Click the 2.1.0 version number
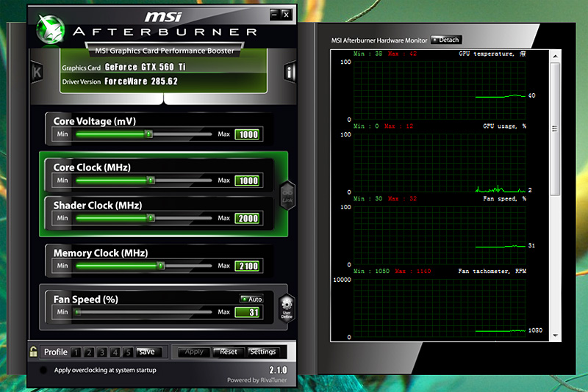This screenshot has height=392, width=588. [278, 370]
